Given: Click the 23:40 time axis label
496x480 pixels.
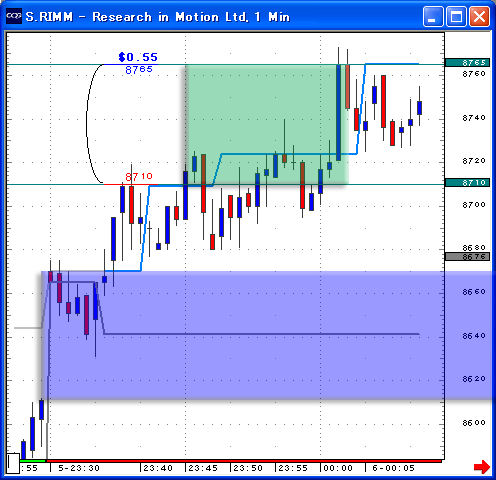Looking at the screenshot, I should pyautogui.click(x=158, y=468).
